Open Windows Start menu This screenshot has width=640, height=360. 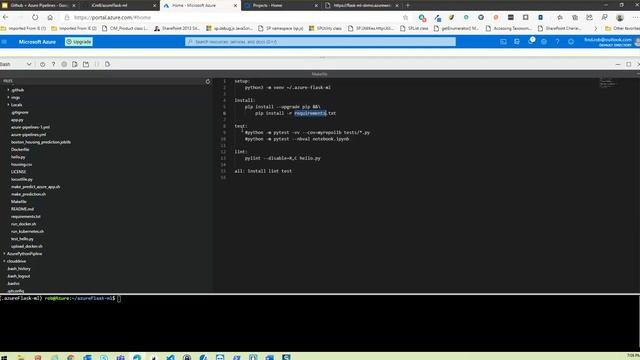[x=4, y=357]
